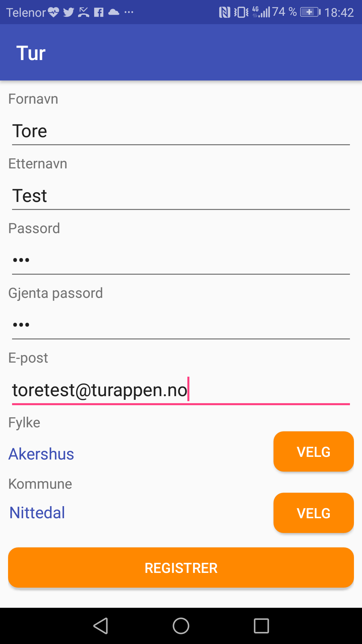362x644 pixels.
Task: Open recent apps square icon
Action: coord(261,626)
